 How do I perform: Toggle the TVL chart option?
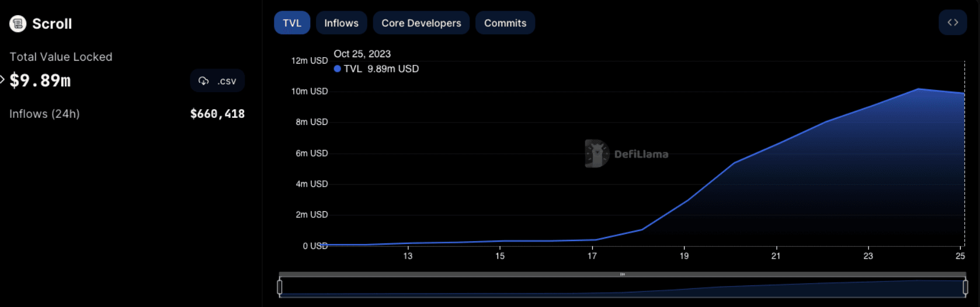pos(292,23)
